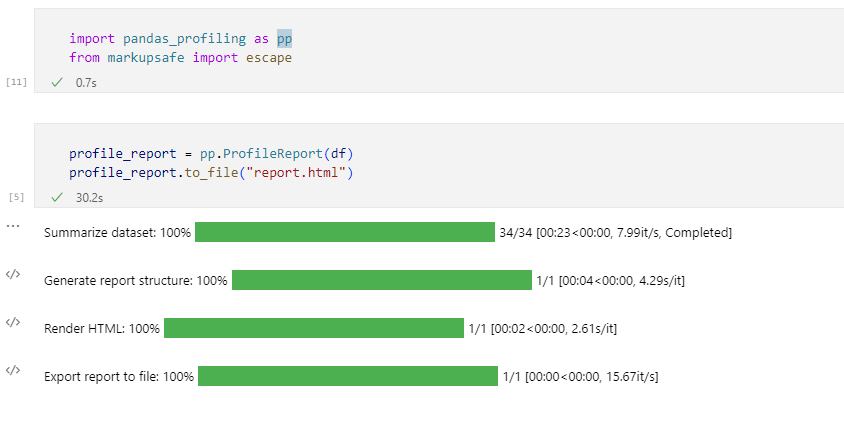Viewport: 844px width, 421px height.
Task: Select the execution count label [11]
Action: pyautogui.click(x=16, y=82)
